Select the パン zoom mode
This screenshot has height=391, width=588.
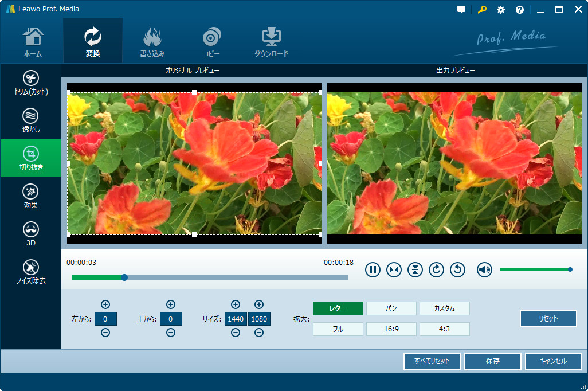[x=391, y=308]
